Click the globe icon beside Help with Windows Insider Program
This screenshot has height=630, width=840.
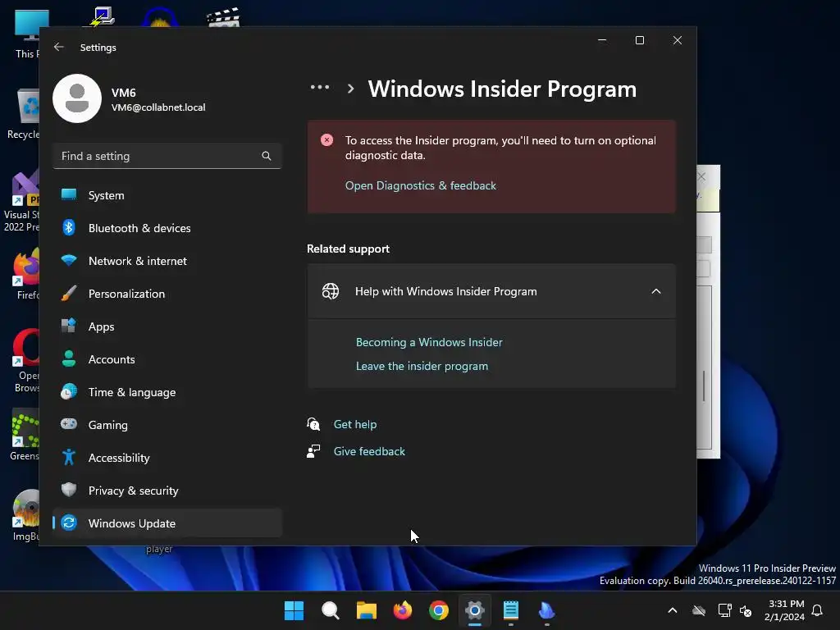point(331,291)
